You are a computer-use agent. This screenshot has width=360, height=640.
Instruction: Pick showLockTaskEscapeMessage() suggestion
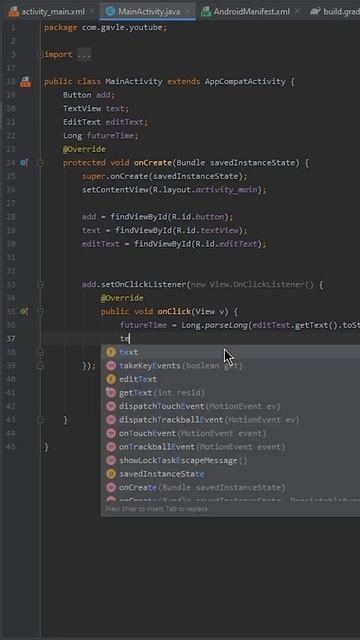(x=231, y=460)
